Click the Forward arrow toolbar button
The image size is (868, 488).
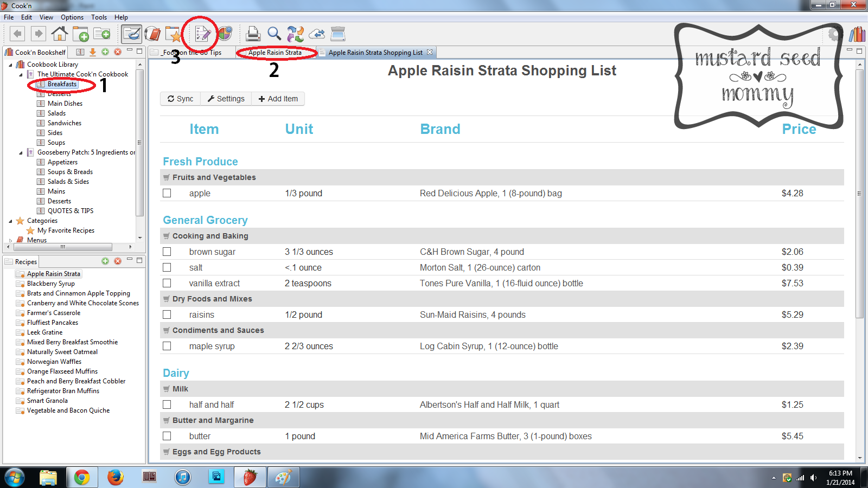(x=38, y=34)
